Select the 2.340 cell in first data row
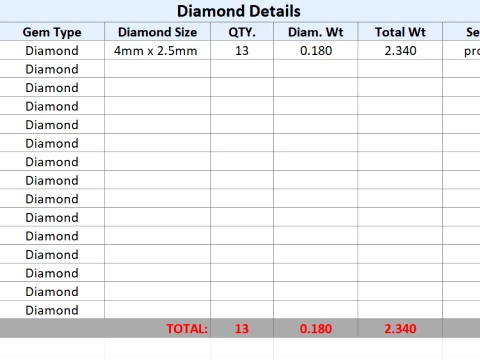 pyautogui.click(x=400, y=51)
